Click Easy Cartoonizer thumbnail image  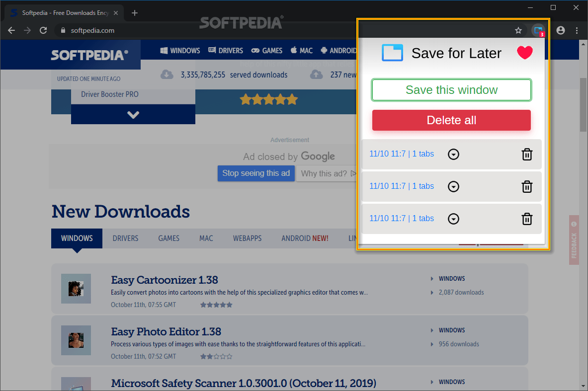pos(76,289)
